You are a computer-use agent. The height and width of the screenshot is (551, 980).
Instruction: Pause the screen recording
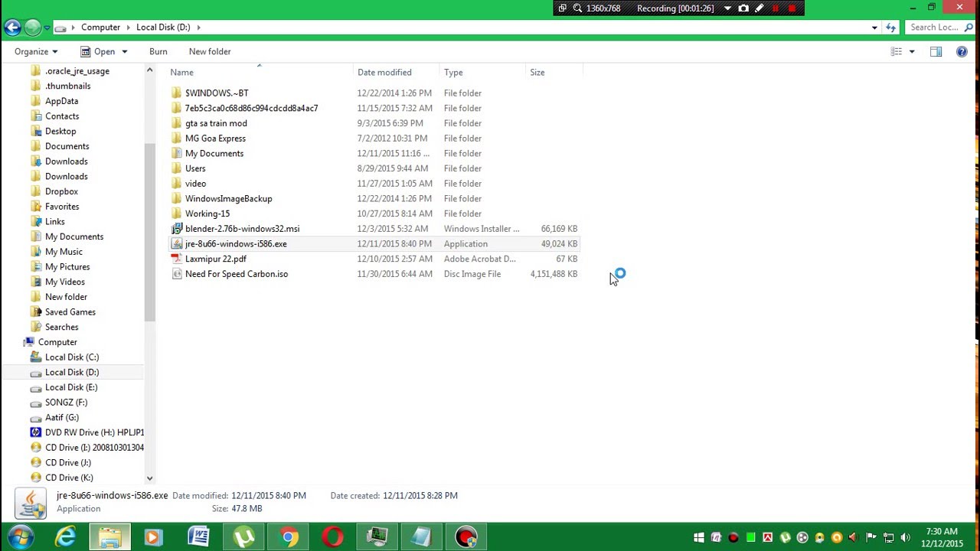click(x=776, y=8)
